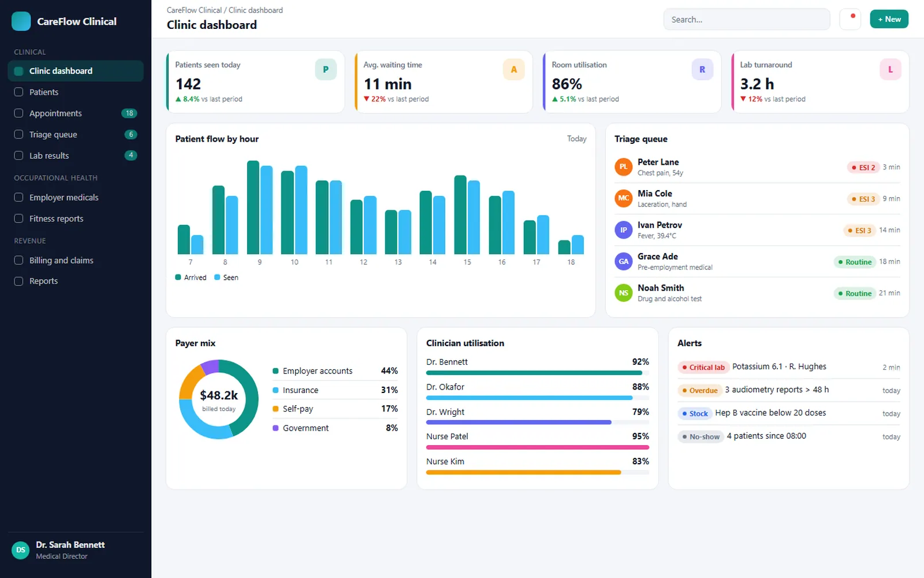
Task: Click the Government row in Payer mix
Action: point(335,428)
